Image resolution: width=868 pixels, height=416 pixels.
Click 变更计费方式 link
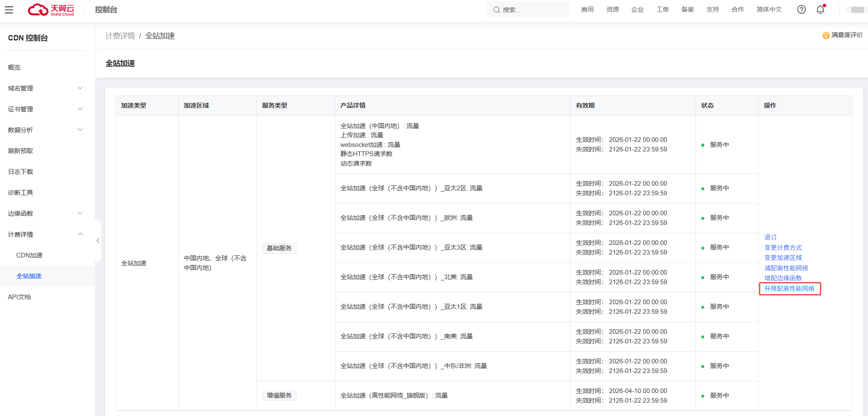783,248
